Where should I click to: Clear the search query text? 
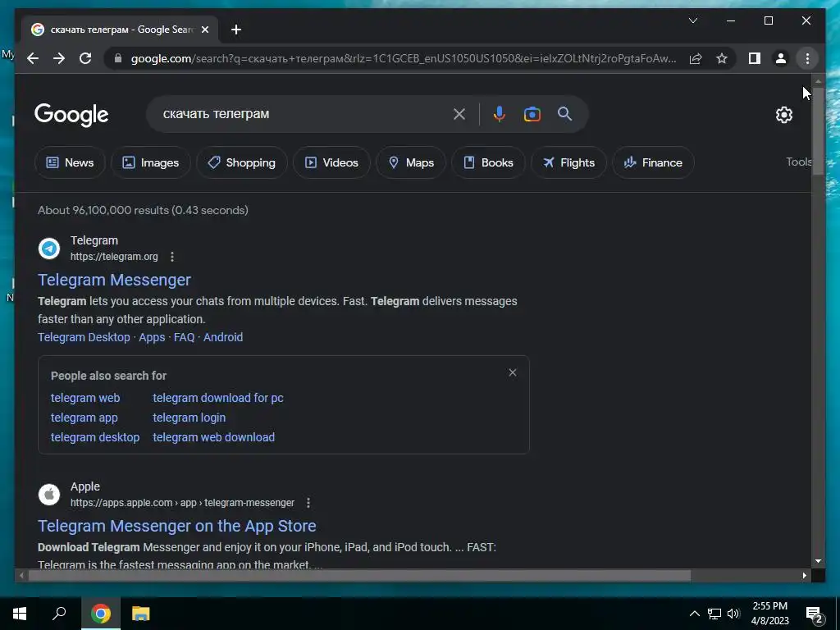(459, 114)
